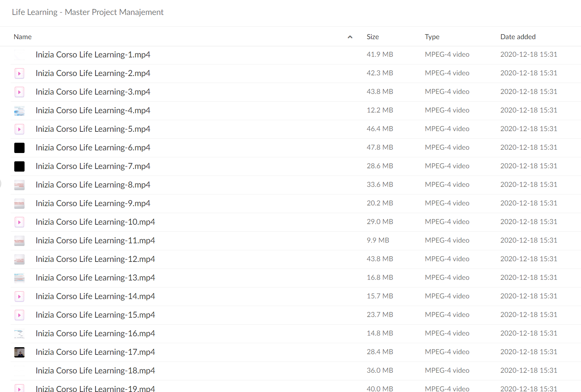
Task: Click the 42.3 MB size value
Action: pos(380,73)
